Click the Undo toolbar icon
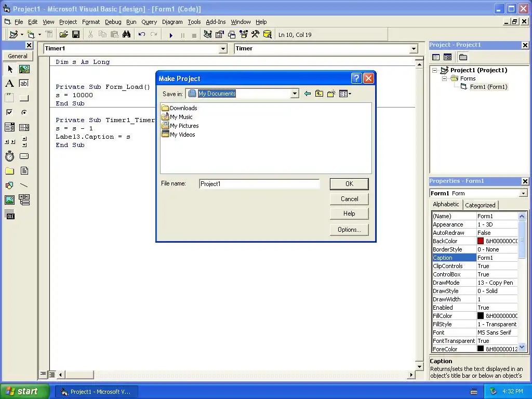Image resolution: width=532 pixels, height=399 pixels. click(x=142, y=35)
